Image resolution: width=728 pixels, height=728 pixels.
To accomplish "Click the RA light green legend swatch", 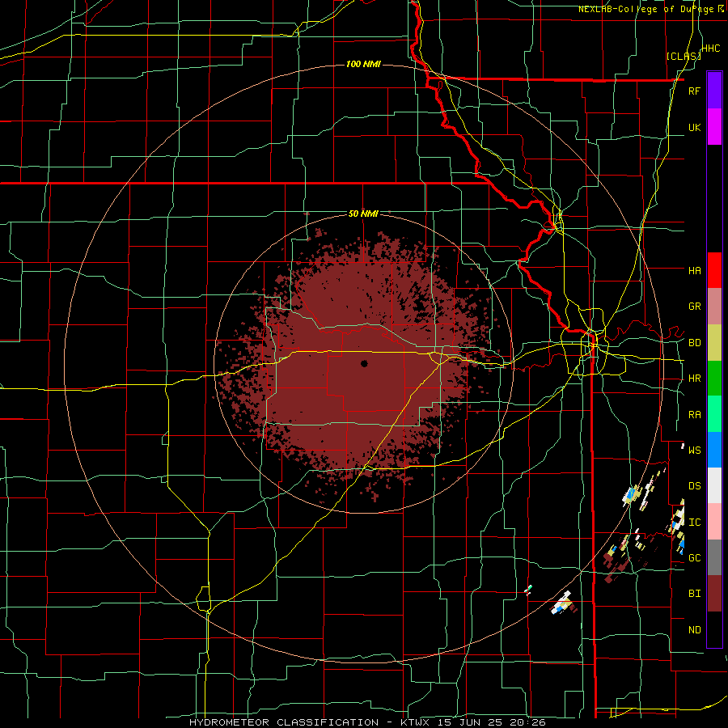I will click(714, 414).
